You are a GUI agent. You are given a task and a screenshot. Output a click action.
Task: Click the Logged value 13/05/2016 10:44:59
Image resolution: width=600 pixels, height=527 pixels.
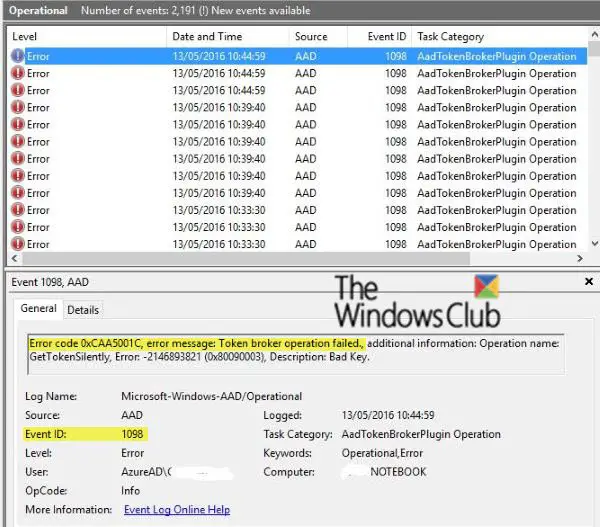388,415
